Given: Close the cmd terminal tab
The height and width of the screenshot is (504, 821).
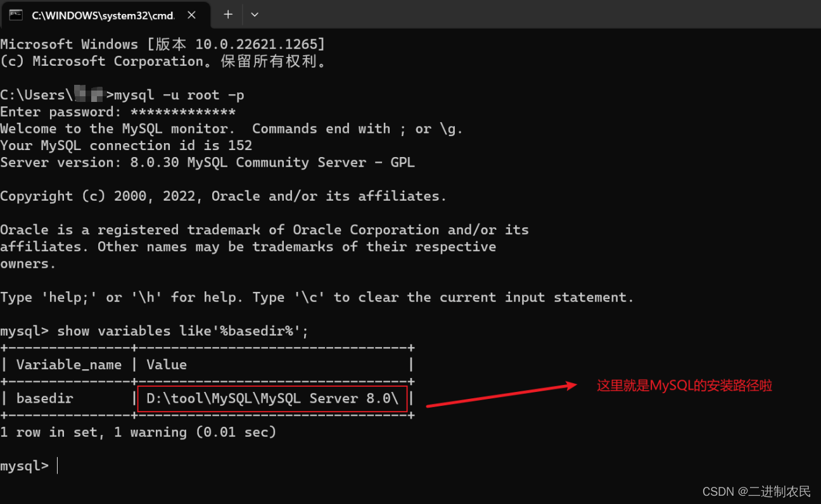Looking at the screenshot, I should pos(191,15).
